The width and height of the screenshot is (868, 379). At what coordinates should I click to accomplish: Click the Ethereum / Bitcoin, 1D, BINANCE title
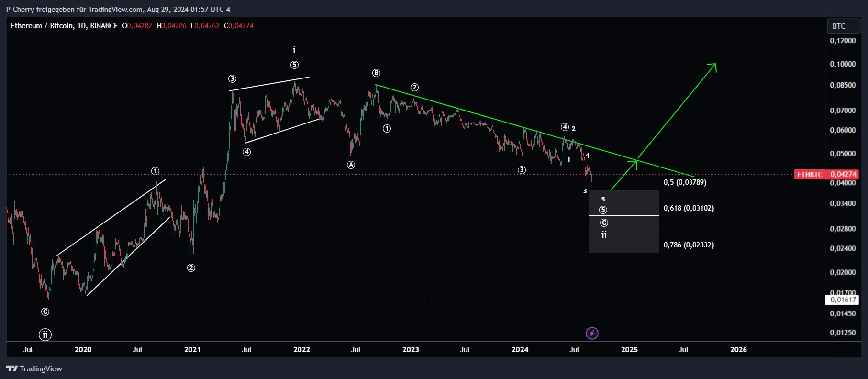pos(64,26)
